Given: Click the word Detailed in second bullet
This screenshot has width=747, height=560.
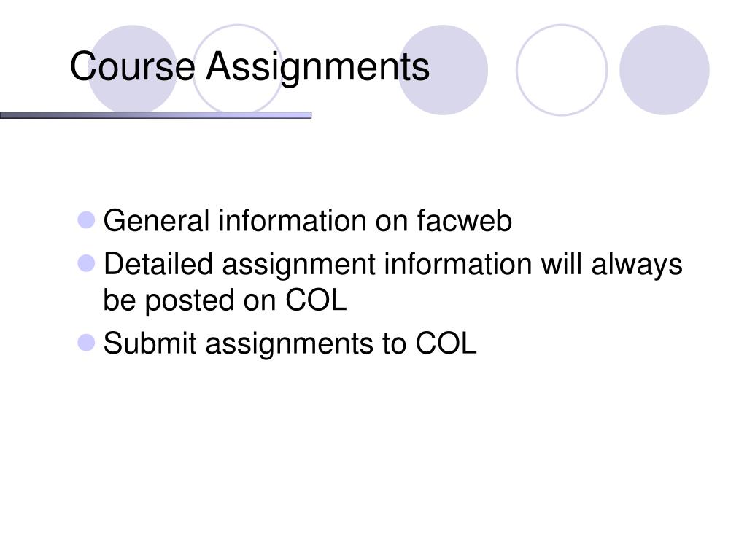Looking at the screenshot, I should point(158,264).
